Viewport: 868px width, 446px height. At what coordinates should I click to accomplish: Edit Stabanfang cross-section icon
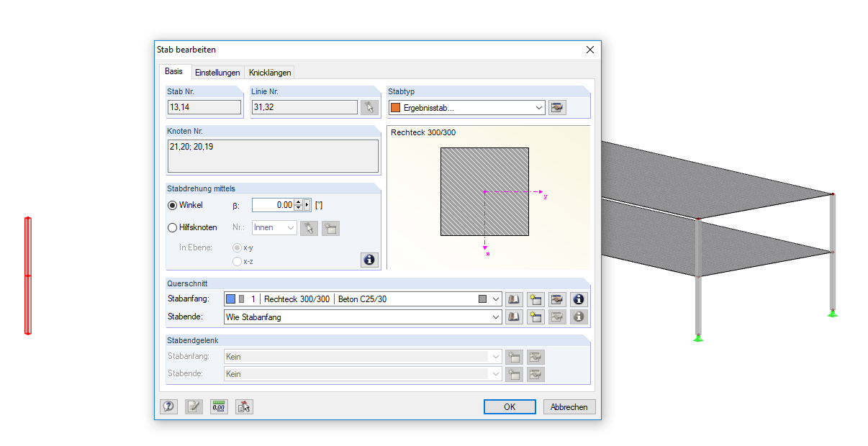click(557, 299)
